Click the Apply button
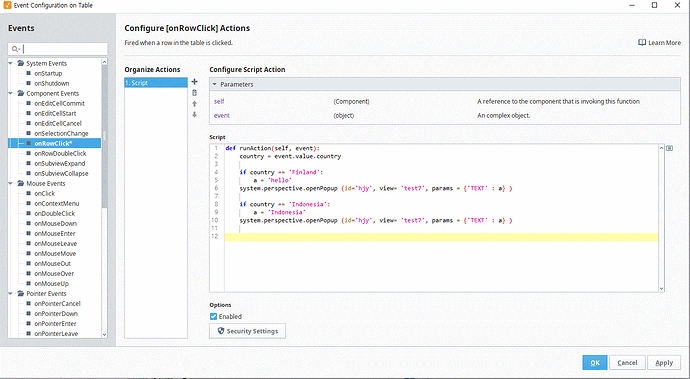Screen dimensions: 690x379 pos(664,363)
